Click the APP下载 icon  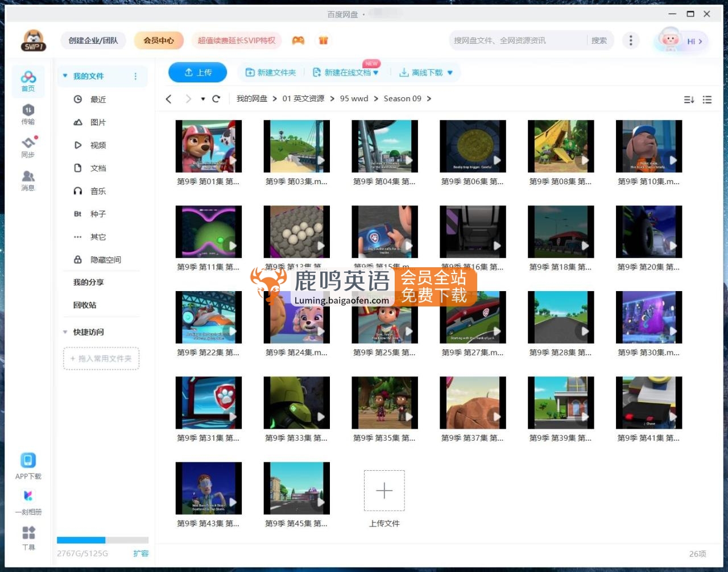28,461
